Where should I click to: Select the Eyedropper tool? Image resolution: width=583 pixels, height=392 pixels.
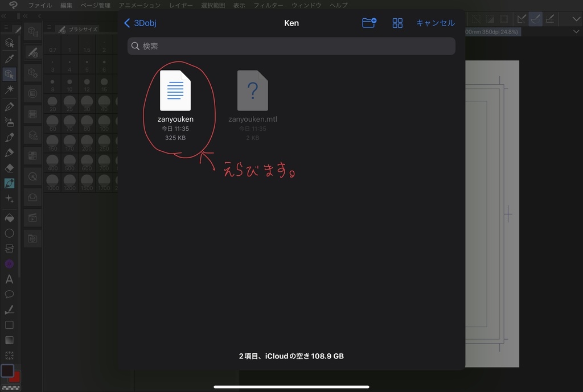click(9, 59)
